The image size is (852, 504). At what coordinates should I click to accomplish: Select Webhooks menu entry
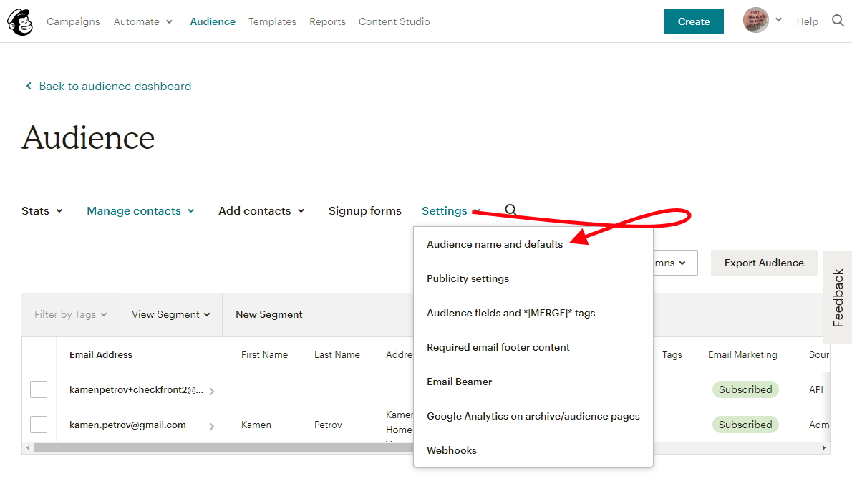(452, 450)
